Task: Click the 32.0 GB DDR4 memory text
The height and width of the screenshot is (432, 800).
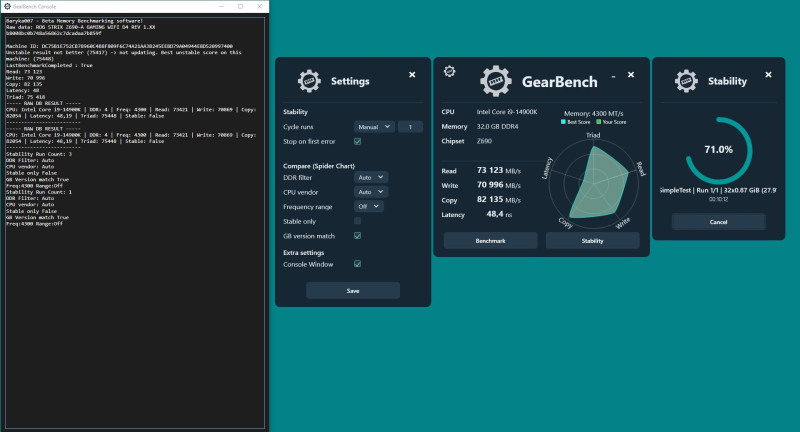Action: point(497,126)
